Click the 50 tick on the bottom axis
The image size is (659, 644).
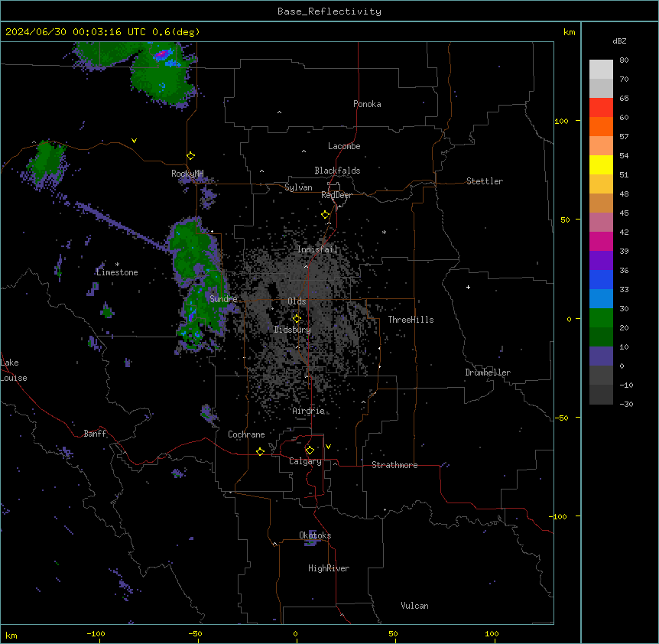coord(393,633)
